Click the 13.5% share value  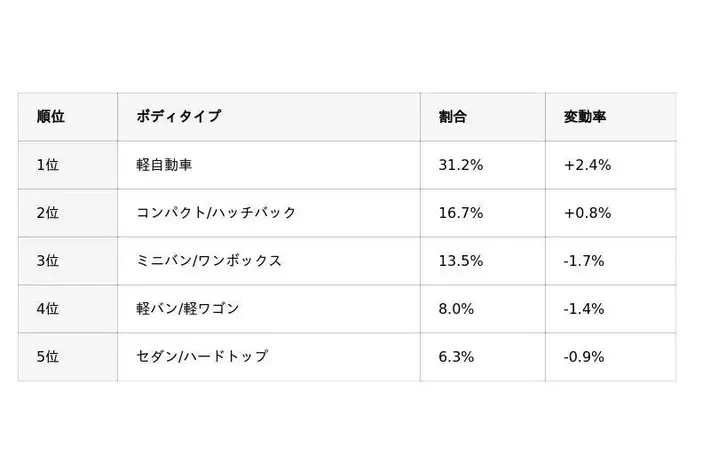tap(461, 261)
